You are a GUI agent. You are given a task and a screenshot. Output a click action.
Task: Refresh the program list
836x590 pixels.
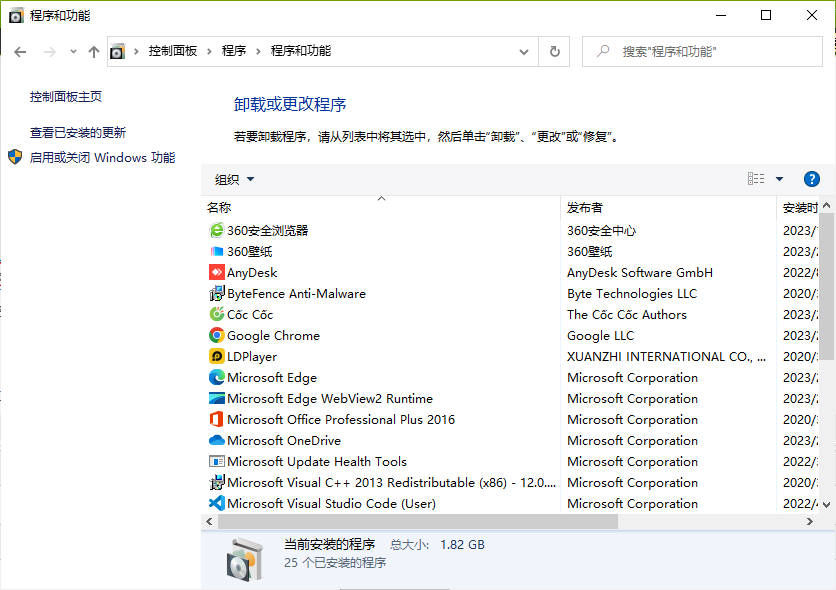(x=554, y=52)
